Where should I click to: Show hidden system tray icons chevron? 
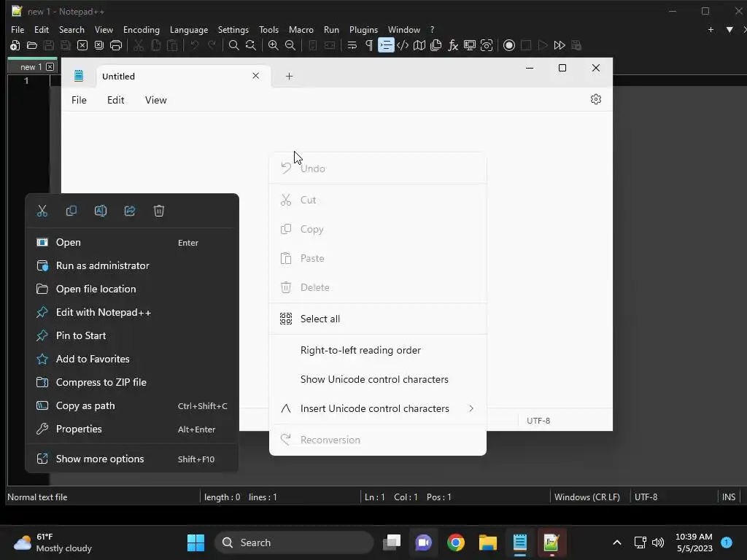tap(617, 542)
